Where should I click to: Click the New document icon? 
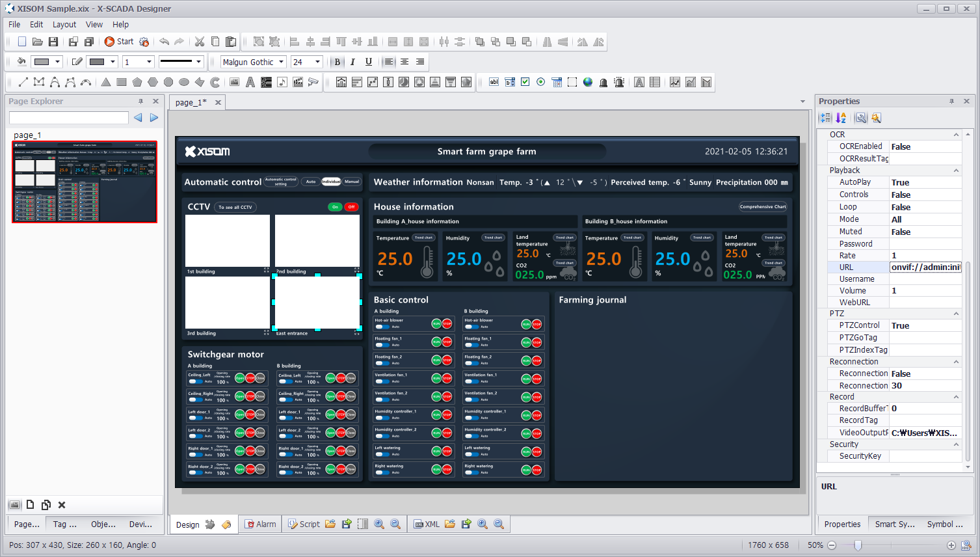tap(22, 42)
